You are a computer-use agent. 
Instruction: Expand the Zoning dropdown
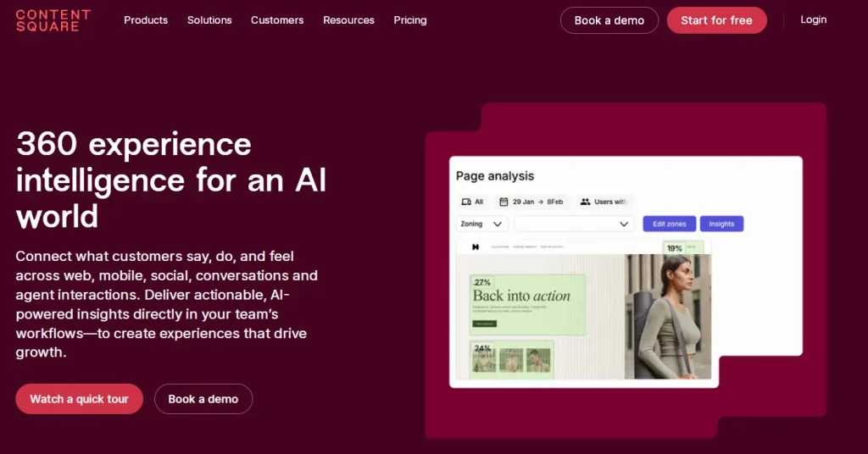tap(481, 224)
